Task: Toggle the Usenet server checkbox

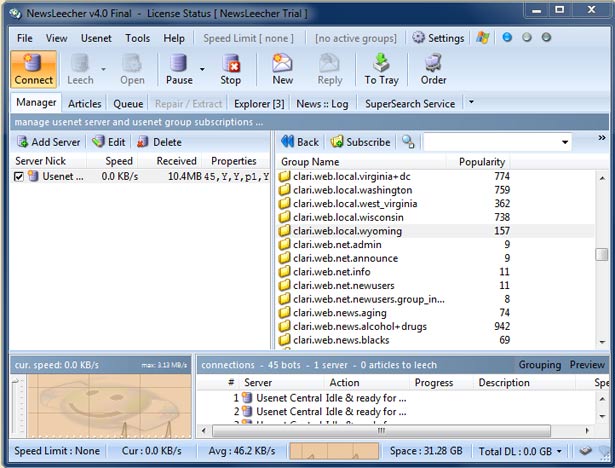Action: pos(18,177)
